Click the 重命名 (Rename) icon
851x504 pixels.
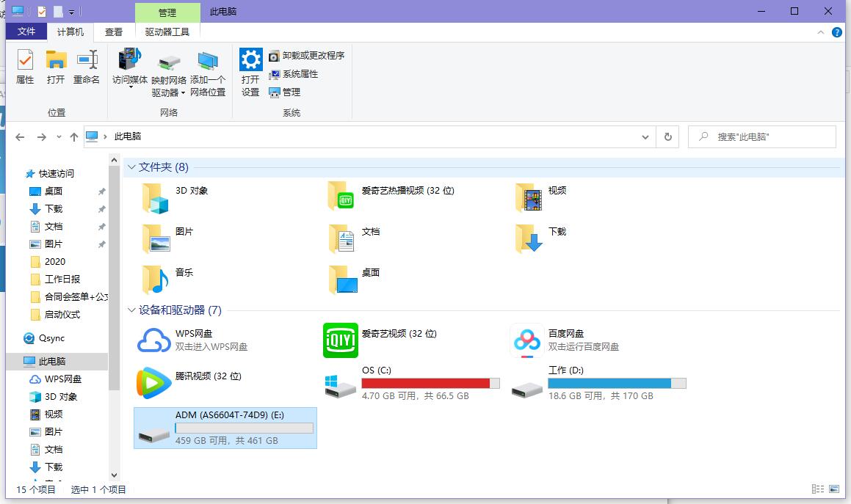(86, 67)
